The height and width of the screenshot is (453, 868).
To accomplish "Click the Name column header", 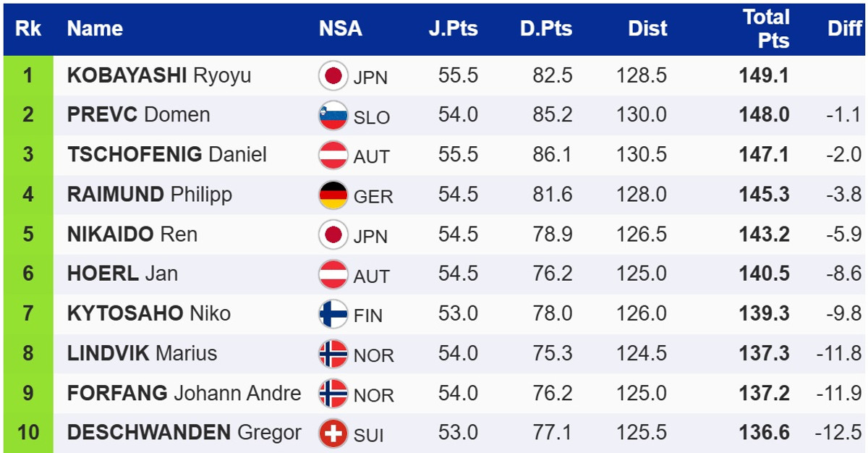I will (95, 29).
